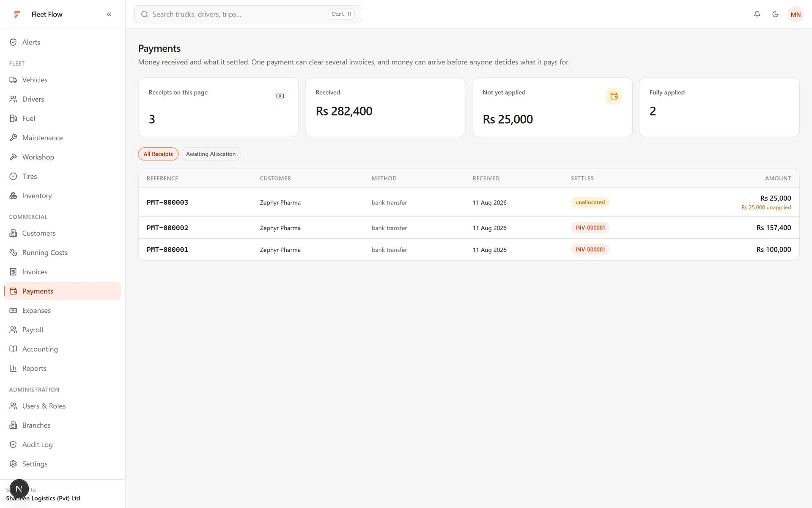Toggle dark mode moon icon

775,14
